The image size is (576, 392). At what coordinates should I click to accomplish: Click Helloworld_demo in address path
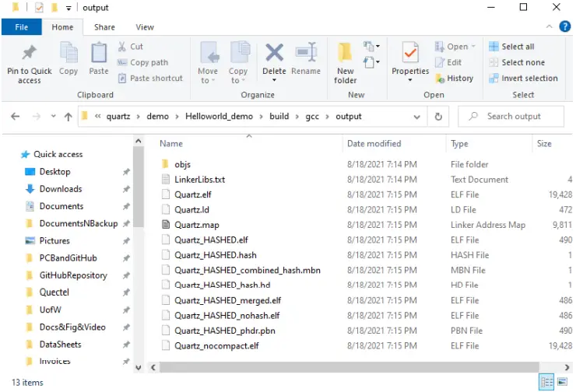[x=219, y=117]
